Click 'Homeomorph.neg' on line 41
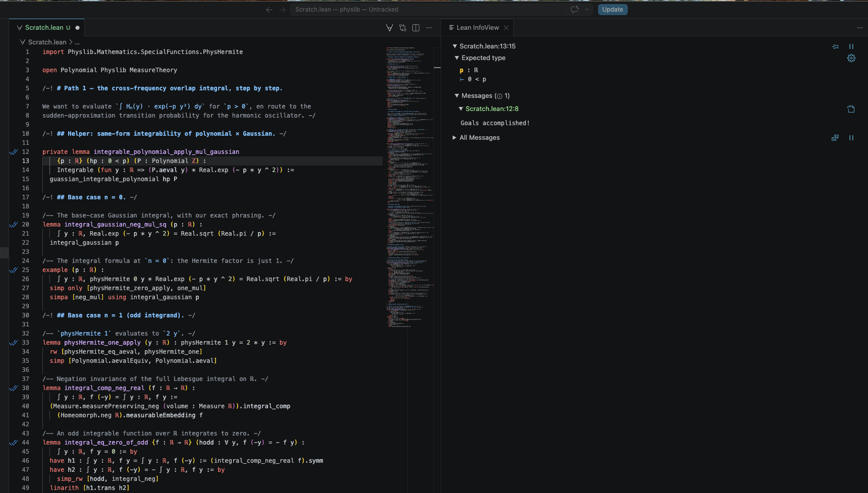This screenshot has height=493, width=868. click(86, 415)
